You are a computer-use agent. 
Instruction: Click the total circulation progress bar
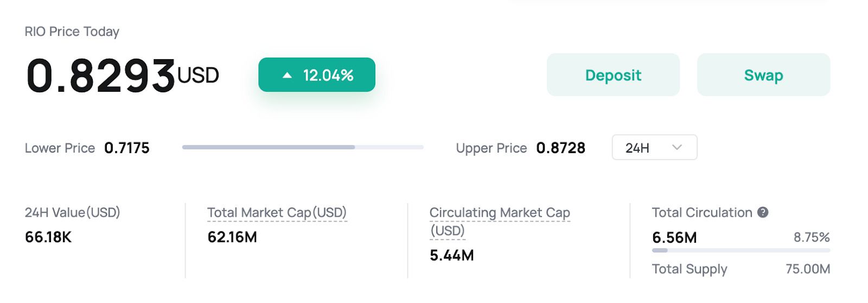(x=741, y=250)
